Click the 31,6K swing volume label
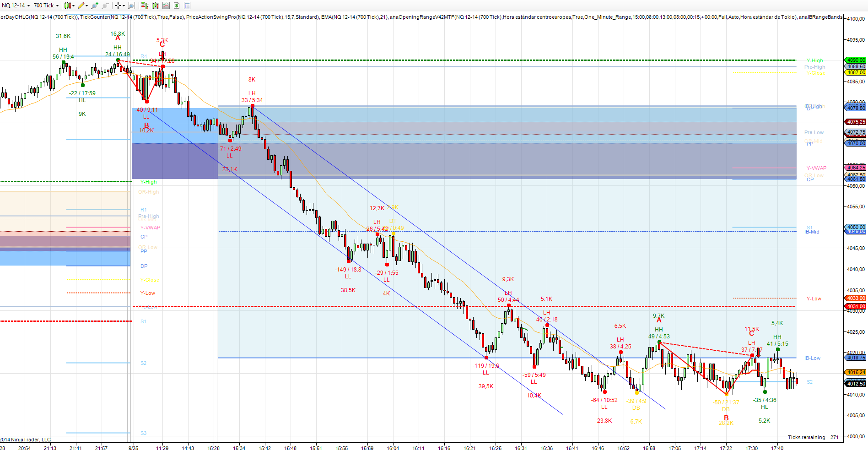 tap(63, 36)
